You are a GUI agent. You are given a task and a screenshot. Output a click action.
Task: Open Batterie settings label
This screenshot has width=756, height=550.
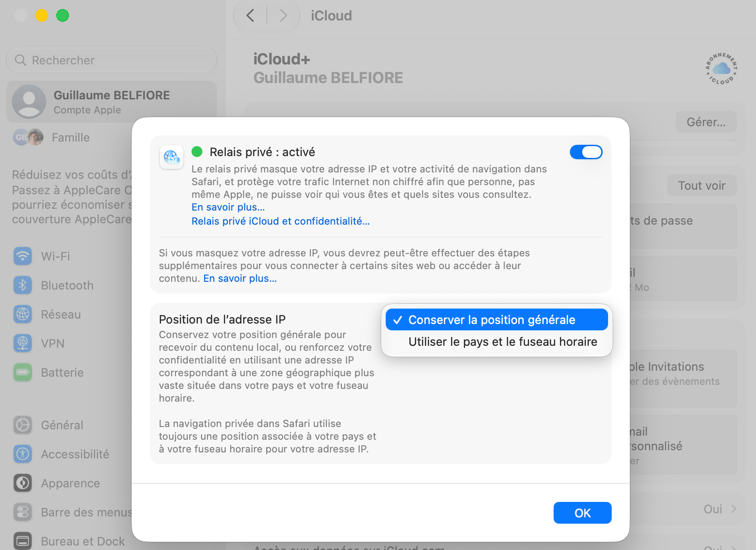pyautogui.click(x=62, y=373)
